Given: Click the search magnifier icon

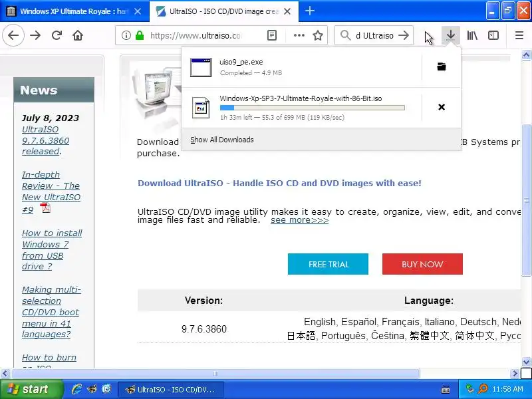Looking at the screenshot, I should pyautogui.click(x=345, y=35).
